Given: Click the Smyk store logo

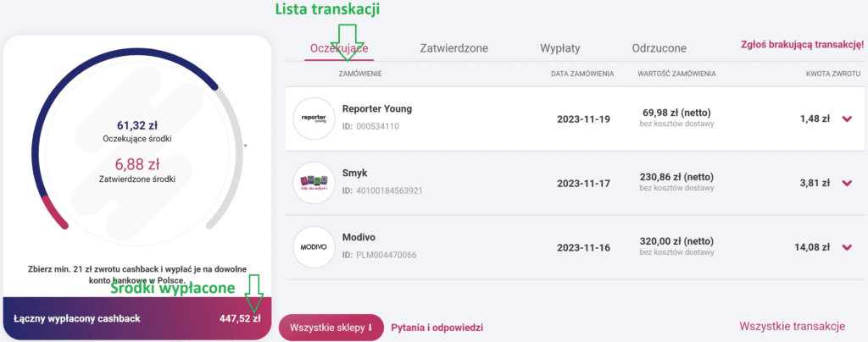Looking at the screenshot, I should [x=314, y=183].
